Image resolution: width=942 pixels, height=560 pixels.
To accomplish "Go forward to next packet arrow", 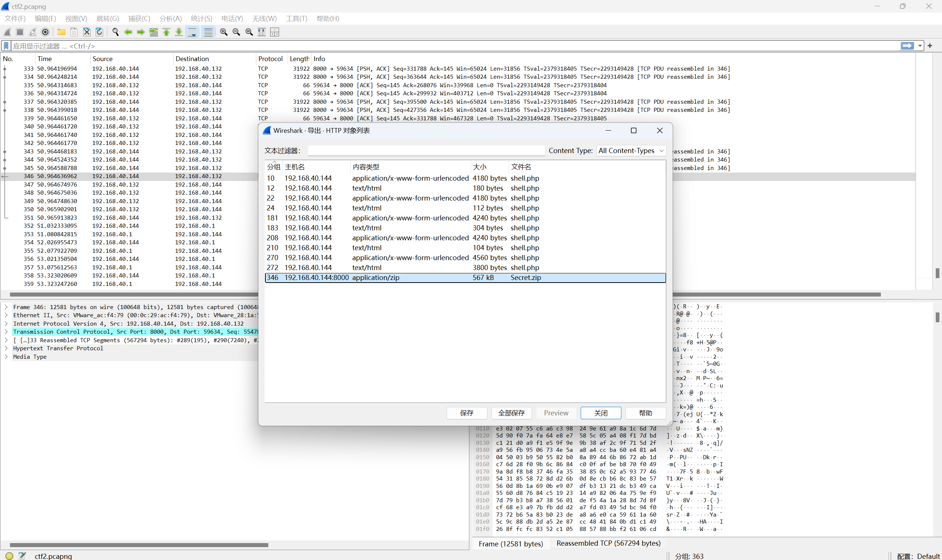I will [141, 32].
